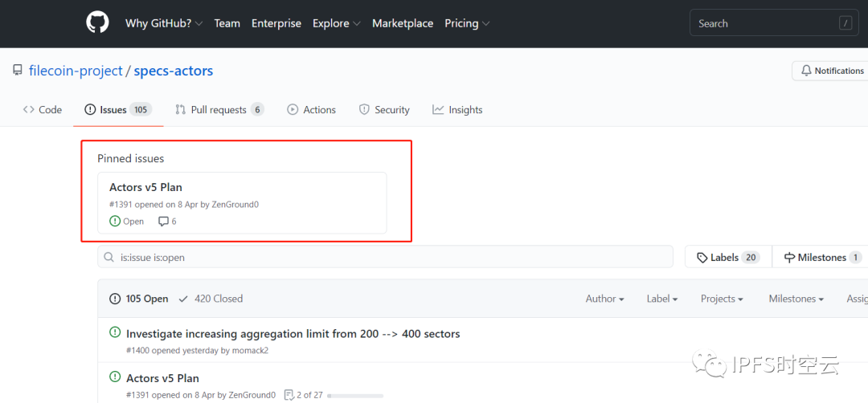Click the green Open status icon in pinned card

(115, 221)
